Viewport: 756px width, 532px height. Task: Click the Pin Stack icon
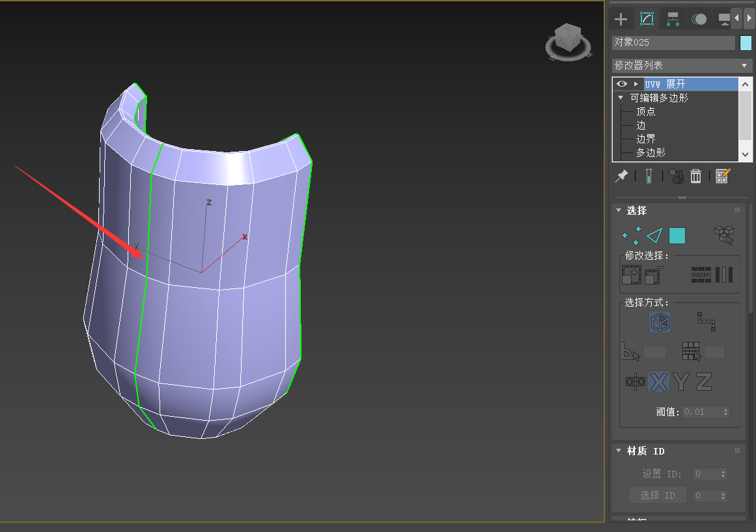(x=621, y=176)
